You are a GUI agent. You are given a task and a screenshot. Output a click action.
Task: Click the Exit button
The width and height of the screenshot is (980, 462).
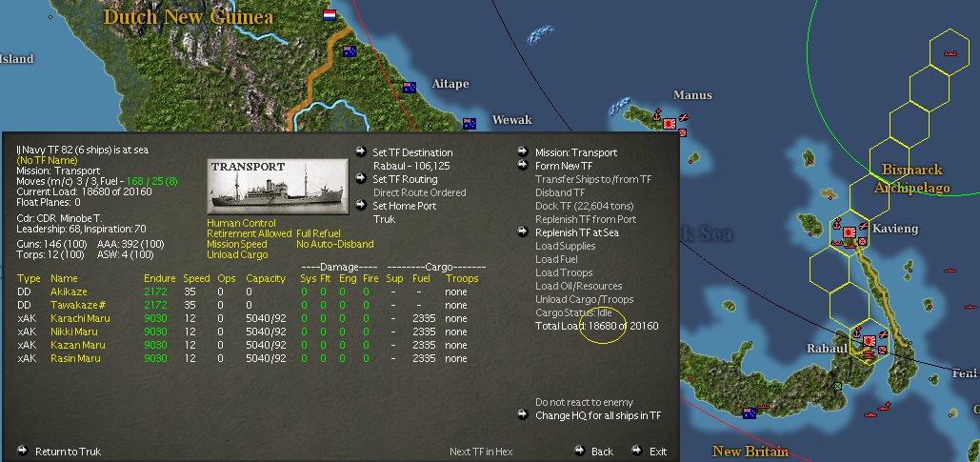point(657,452)
